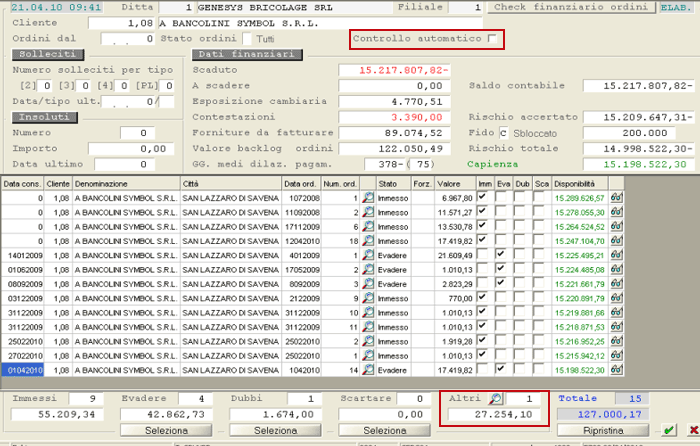
Task: Select the highlighted 01042010 date cell
Action: (x=22, y=369)
